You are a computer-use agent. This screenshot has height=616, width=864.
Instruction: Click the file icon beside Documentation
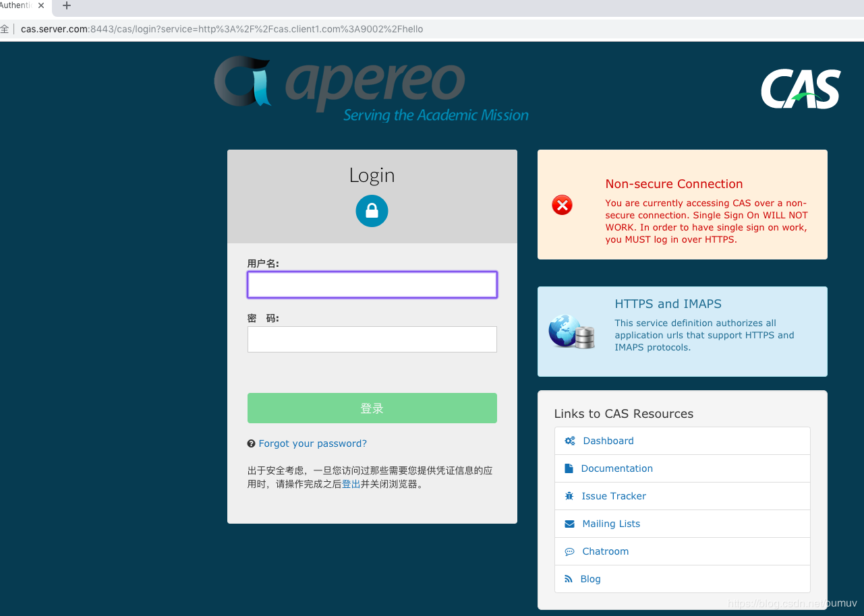click(x=569, y=468)
